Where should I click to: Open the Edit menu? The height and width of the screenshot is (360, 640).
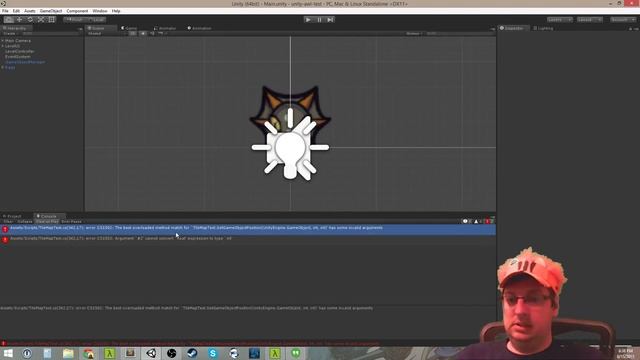pyautogui.click(x=16, y=11)
